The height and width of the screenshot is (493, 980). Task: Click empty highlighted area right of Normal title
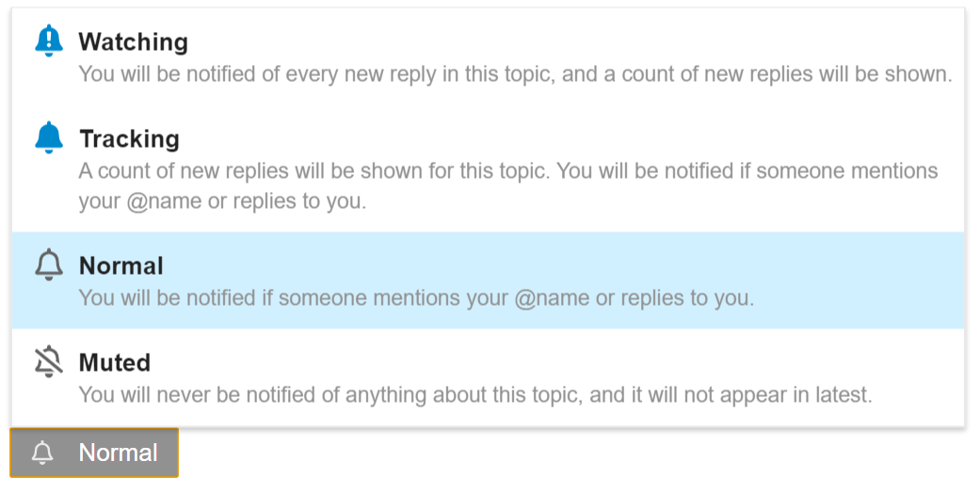pyautogui.click(x=565, y=265)
